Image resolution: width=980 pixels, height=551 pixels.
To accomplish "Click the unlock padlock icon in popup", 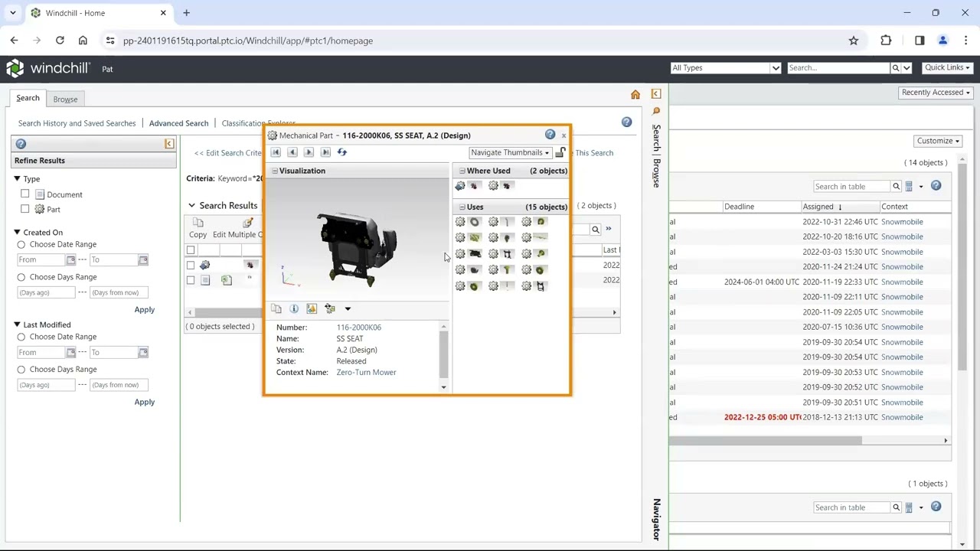I will (560, 152).
